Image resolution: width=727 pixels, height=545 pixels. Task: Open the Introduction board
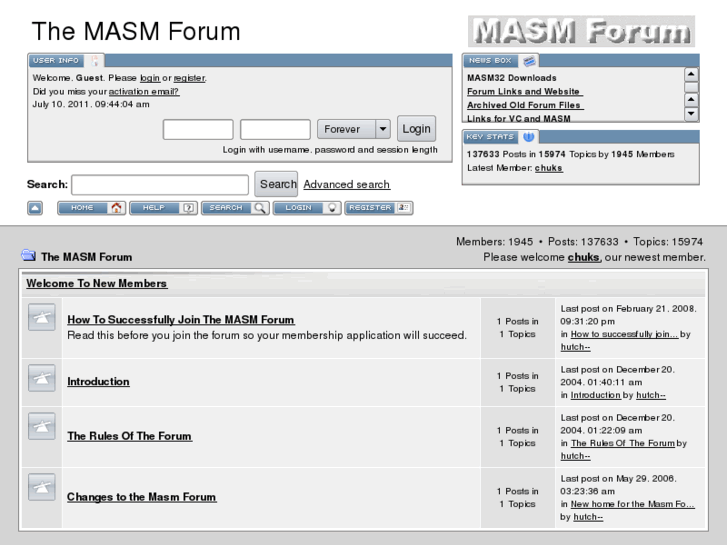coord(98,381)
